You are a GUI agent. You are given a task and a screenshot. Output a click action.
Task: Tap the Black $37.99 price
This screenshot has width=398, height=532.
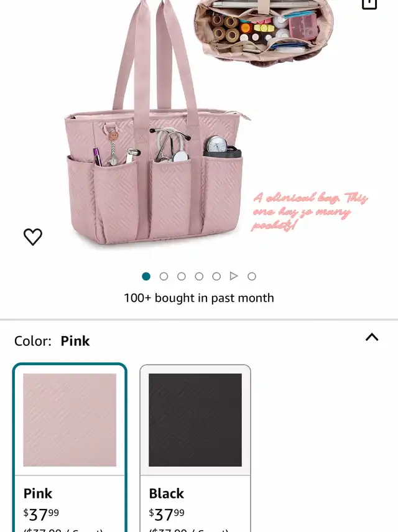[x=167, y=515]
